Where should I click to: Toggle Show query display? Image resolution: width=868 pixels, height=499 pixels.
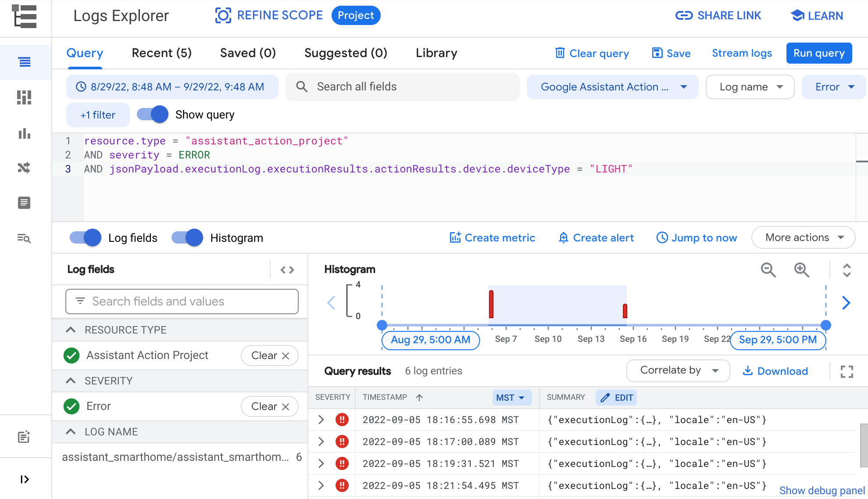[152, 115]
